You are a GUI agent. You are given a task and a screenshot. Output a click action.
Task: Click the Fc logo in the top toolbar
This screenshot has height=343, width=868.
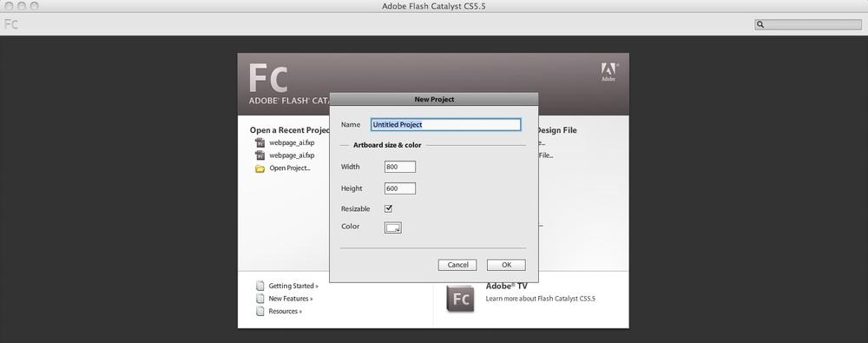click(11, 24)
